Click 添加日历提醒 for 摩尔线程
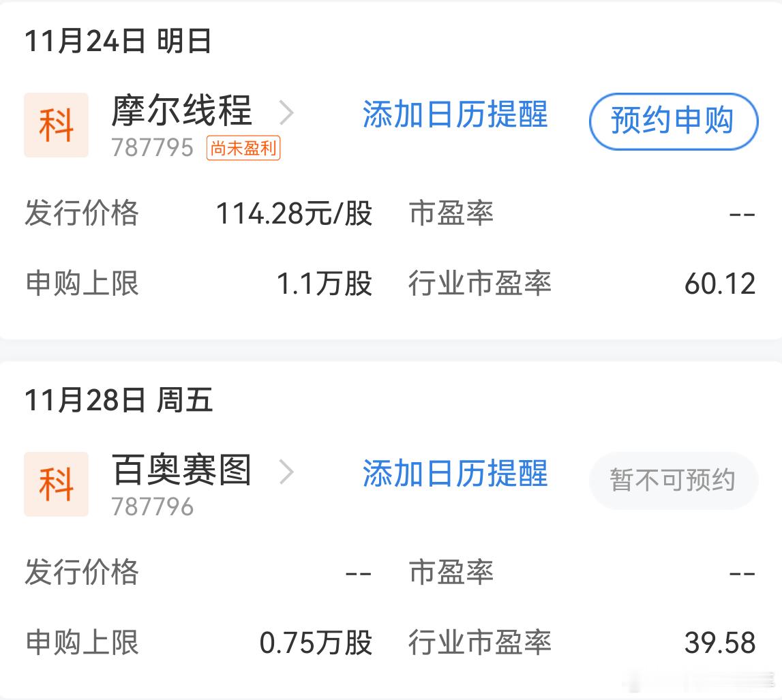The width and height of the screenshot is (782, 700). [455, 116]
